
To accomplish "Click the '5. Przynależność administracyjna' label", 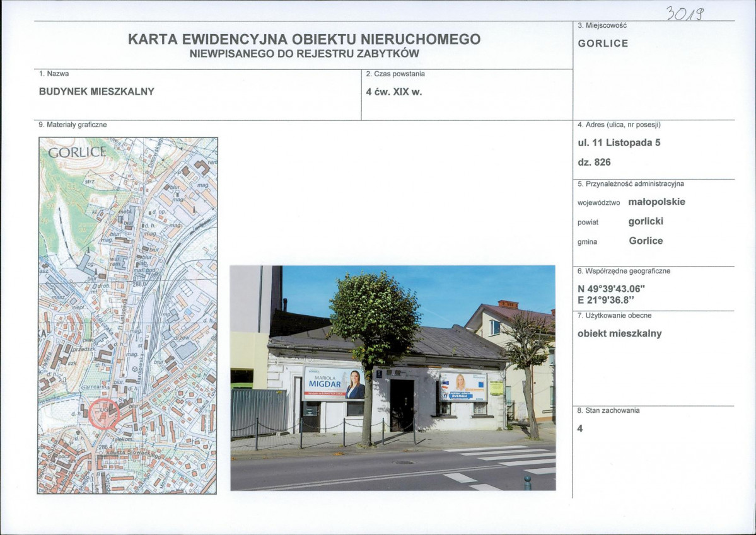I will pyautogui.click(x=631, y=183).
